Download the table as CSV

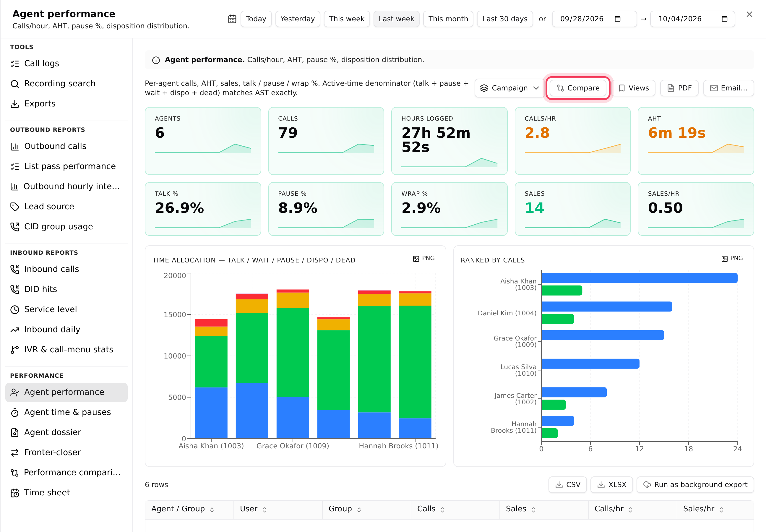pyautogui.click(x=568, y=485)
